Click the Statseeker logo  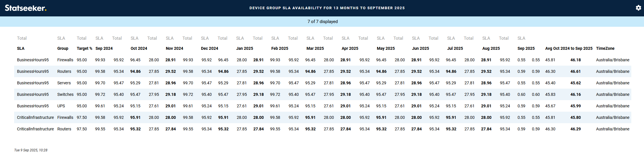[25, 8]
